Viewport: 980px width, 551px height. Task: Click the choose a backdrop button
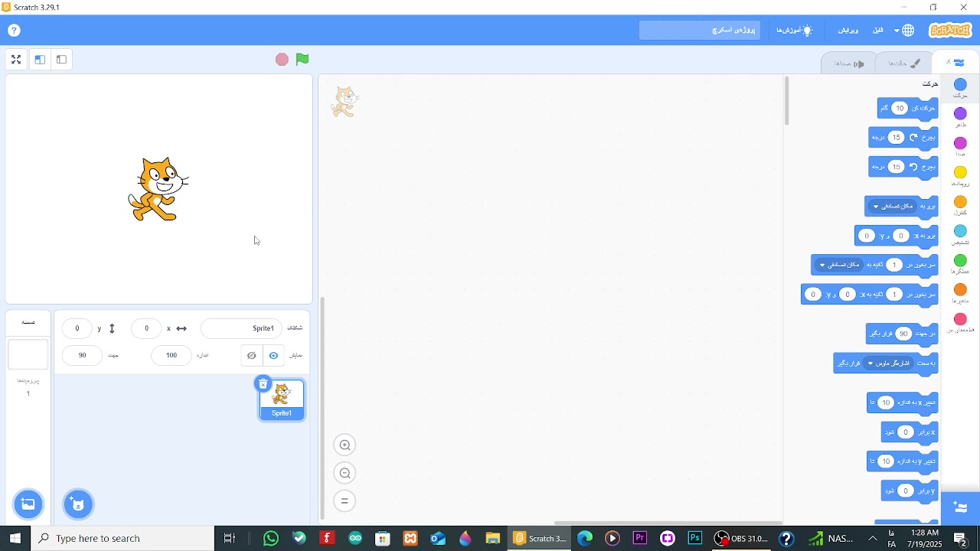pyautogui.click(x=28, y=504)
